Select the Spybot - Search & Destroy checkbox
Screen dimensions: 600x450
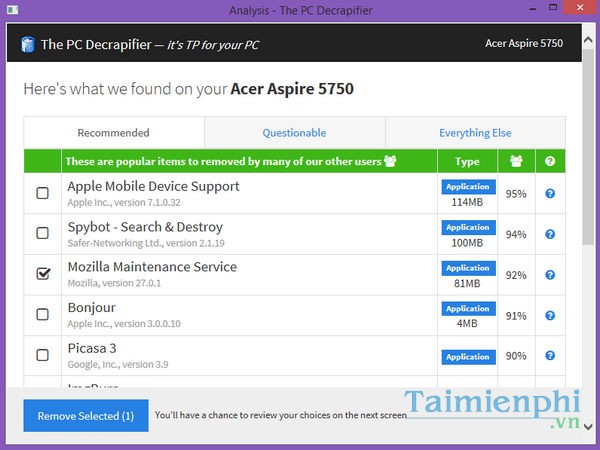click(43, 234)
